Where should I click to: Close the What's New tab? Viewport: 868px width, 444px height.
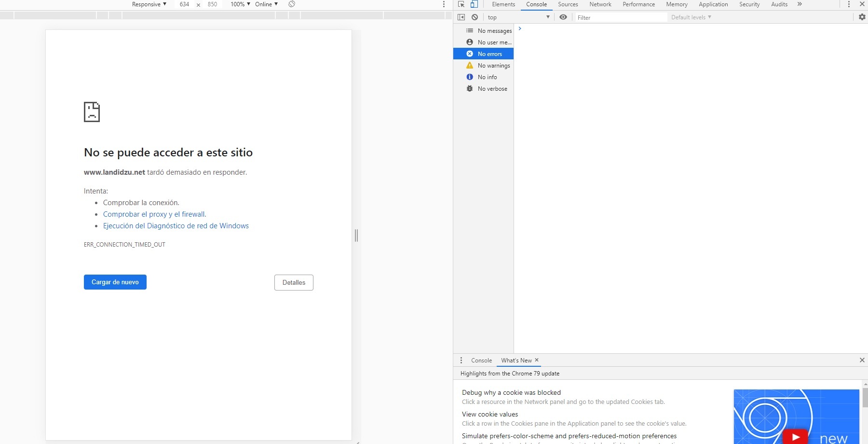tap(537, 360)
